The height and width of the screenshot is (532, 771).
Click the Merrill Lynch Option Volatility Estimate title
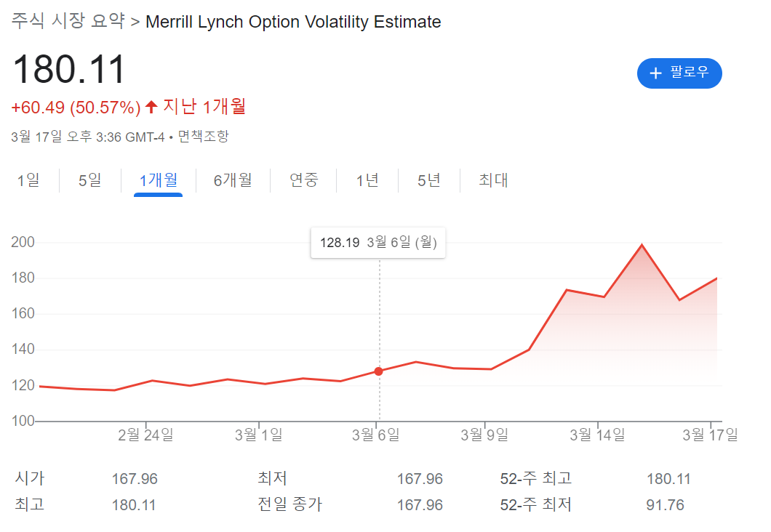pyautogui.click(x=293, y=22)
